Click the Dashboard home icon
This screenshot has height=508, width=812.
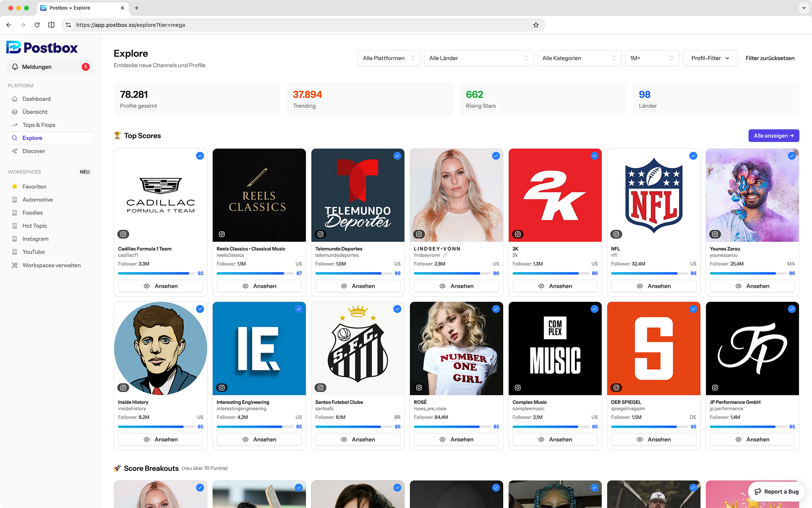(x=15, y=99)
